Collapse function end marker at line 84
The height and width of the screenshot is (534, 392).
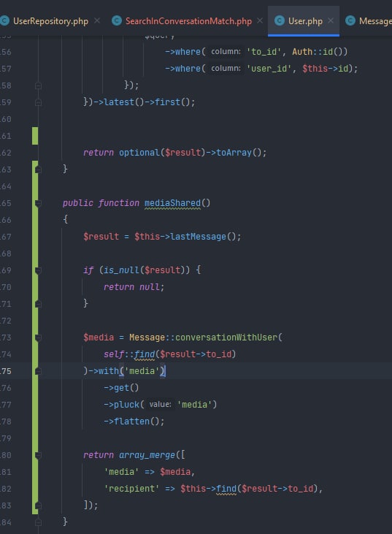coord(38,522)
